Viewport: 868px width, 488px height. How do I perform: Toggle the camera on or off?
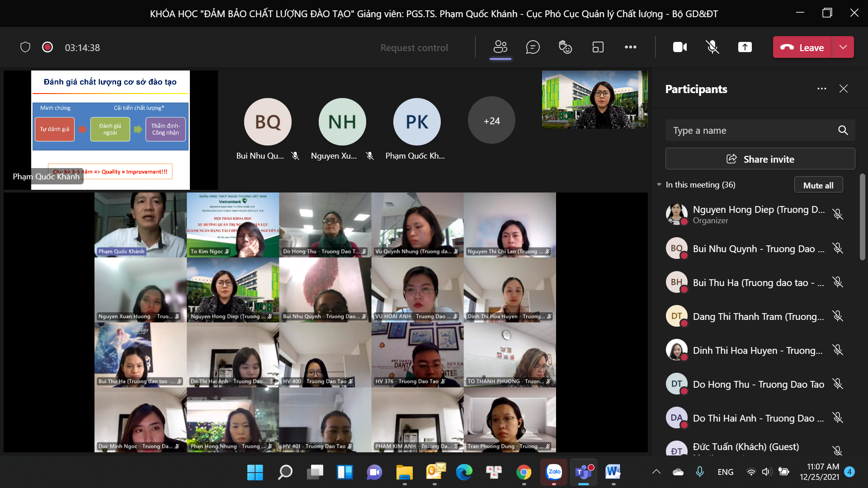click(x=679, y=47)
